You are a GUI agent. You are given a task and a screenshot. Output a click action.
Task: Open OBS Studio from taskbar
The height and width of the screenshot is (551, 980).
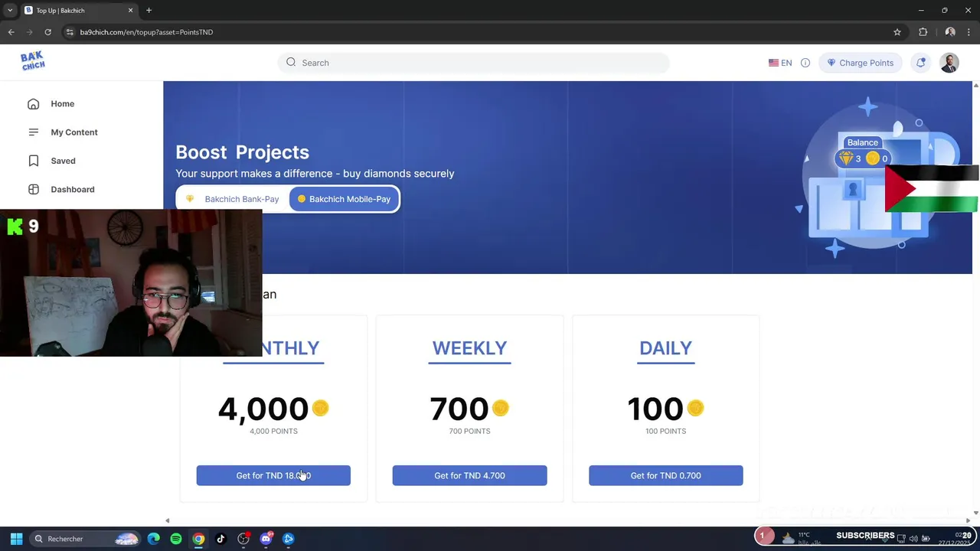243,539
